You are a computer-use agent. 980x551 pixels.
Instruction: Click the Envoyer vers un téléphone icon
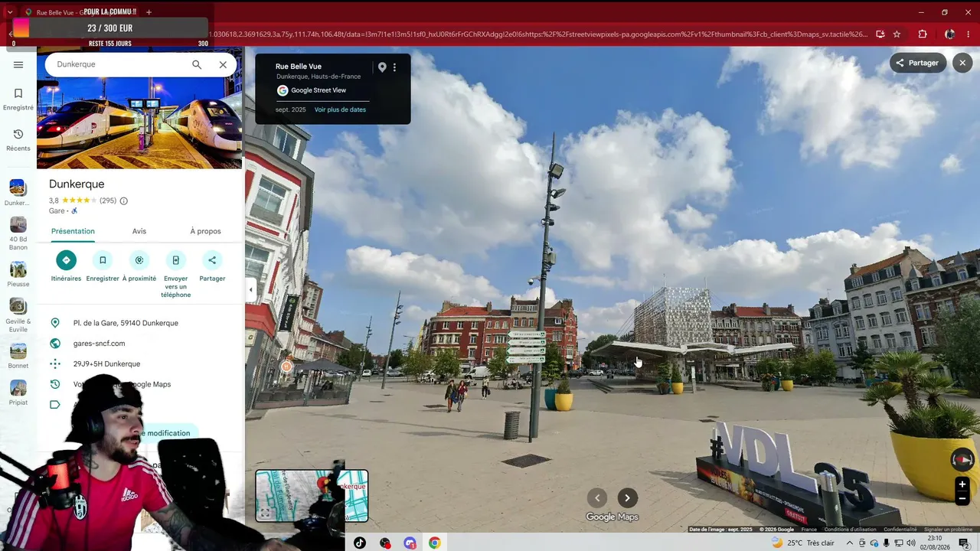pos(175,260)
